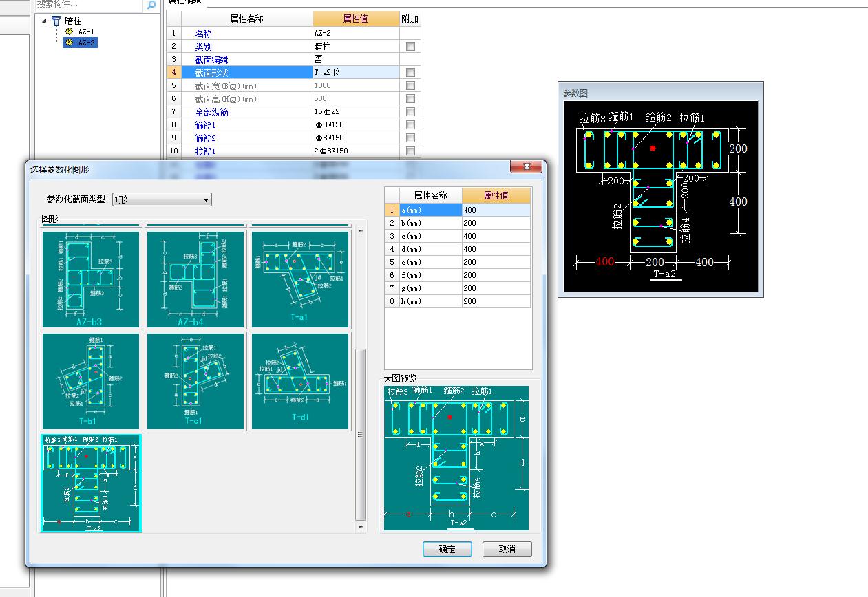Select the b(mm) value cell in dialog
Image resolution: width=868 pixels, height=597 pixels.
pos(496,223)
